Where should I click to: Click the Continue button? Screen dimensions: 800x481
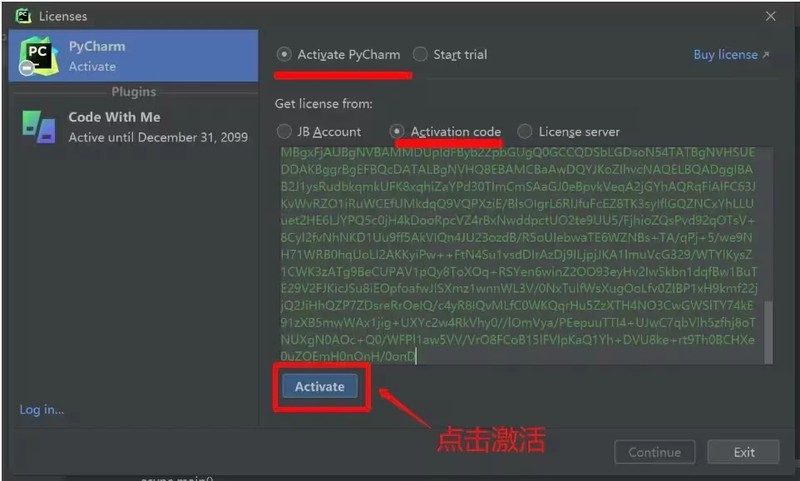pyautogui.click(x=655, y=452)
